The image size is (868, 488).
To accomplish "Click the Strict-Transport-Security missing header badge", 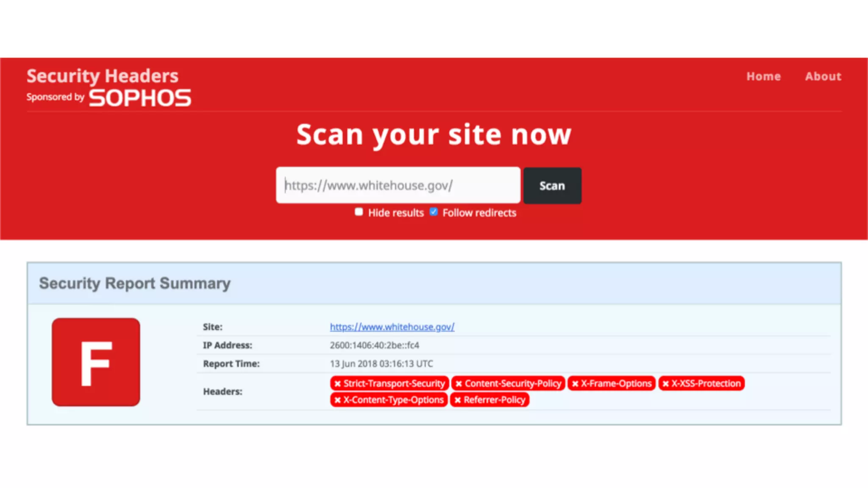I will tap(389, 383).
